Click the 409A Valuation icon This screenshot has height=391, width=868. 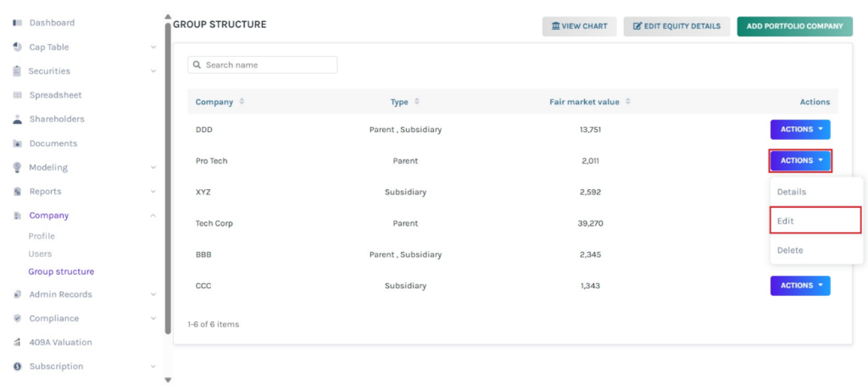click(17, 343)
